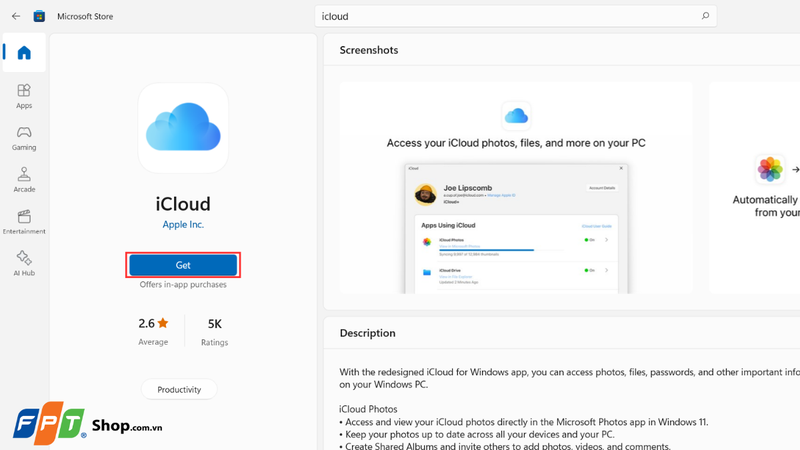Open the AI Hub section in sidebar

(x=24, y=263)
